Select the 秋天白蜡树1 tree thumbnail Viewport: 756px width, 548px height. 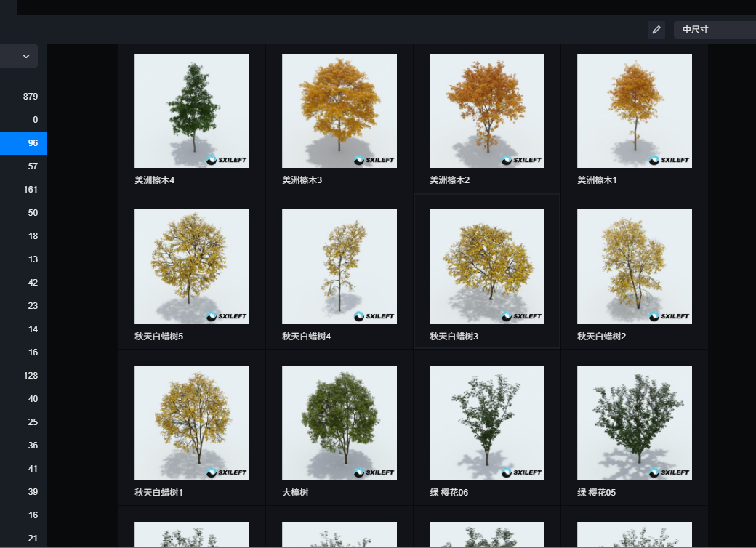coord(192,423)
